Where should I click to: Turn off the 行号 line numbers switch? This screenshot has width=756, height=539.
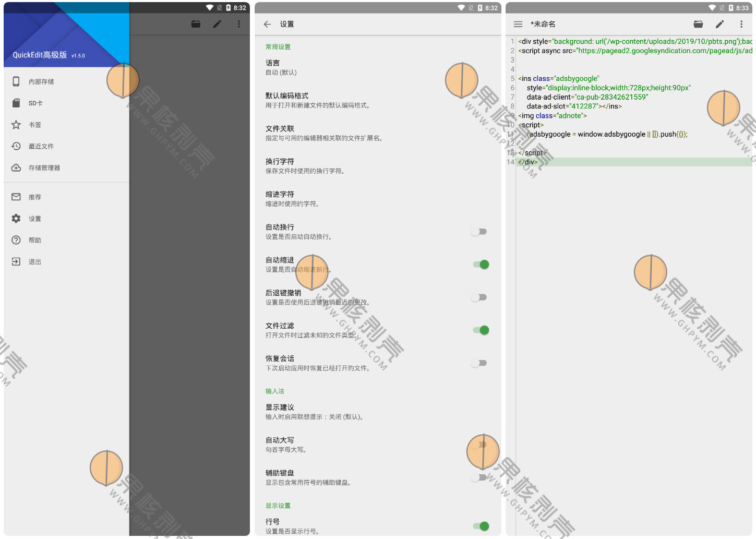(481, 526)
